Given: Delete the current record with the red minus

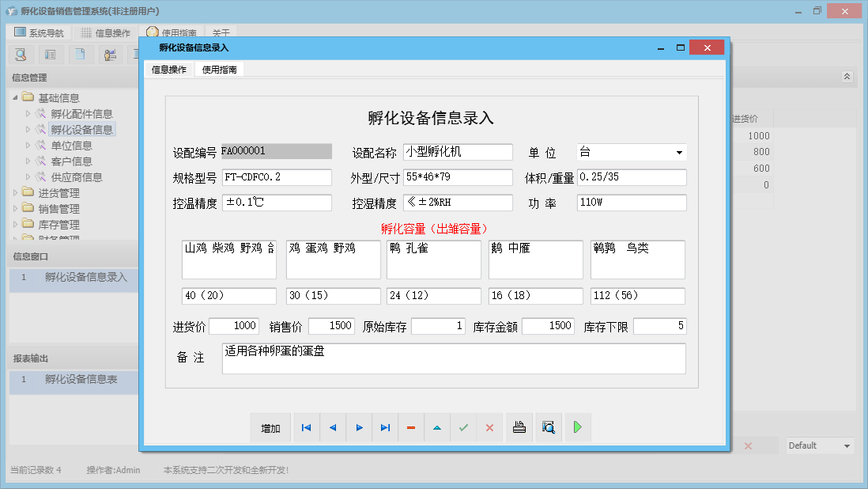Looking at the screenshot, I should 410,427.
